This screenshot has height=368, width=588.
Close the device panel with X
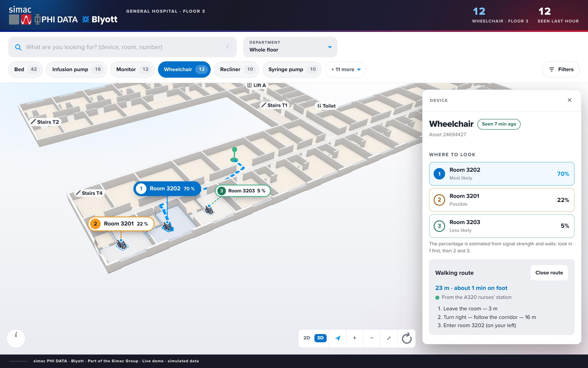click(570, 100)
